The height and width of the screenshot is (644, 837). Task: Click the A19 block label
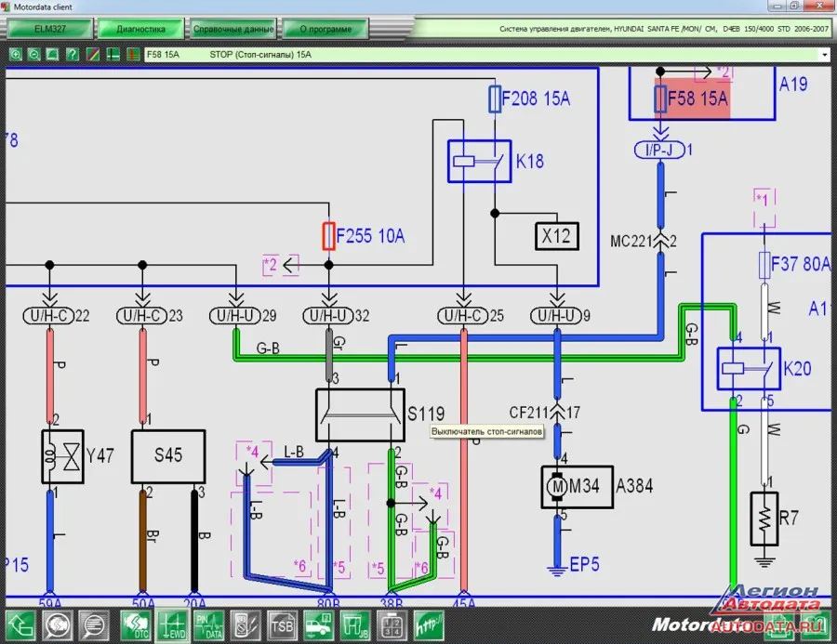[793, 84]
